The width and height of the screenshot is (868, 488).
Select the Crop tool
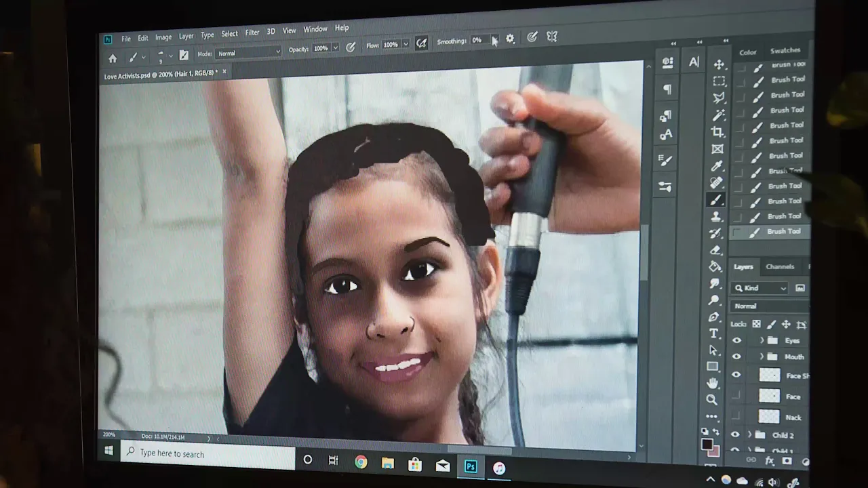717,132
